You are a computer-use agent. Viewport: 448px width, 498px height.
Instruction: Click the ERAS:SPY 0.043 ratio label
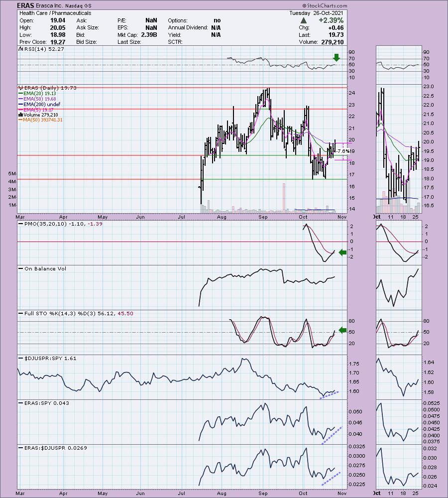44,403
